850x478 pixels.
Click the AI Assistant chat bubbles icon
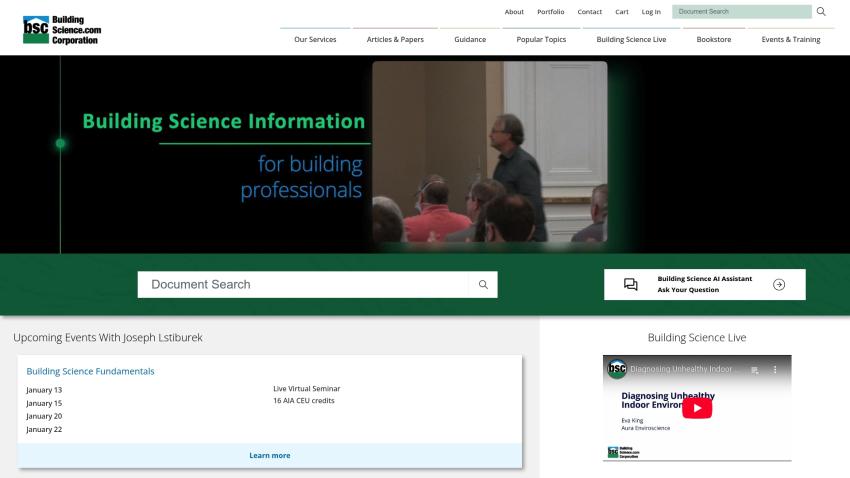tap(630, 285)
